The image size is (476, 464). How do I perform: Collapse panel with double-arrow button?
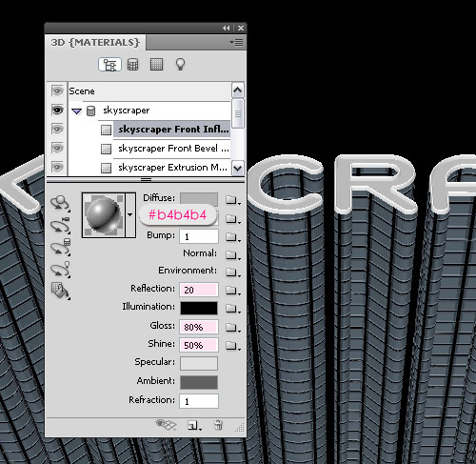(227, 29)
